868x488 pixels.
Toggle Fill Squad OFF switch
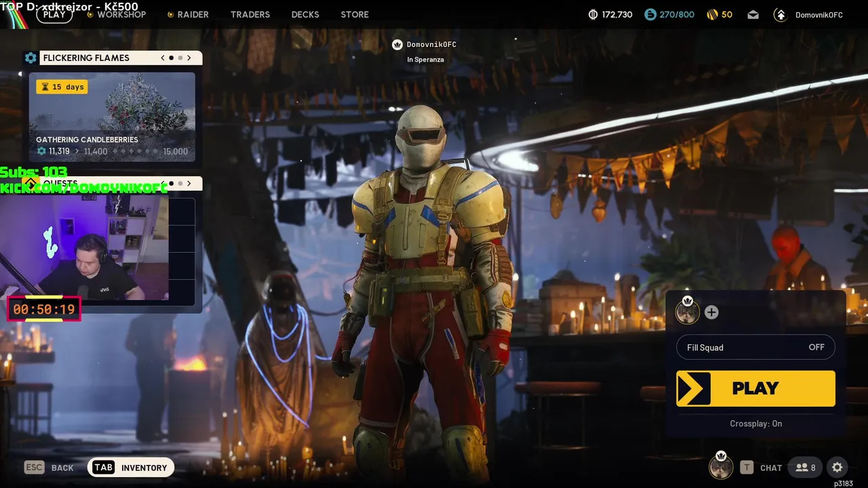pos(755,347)
